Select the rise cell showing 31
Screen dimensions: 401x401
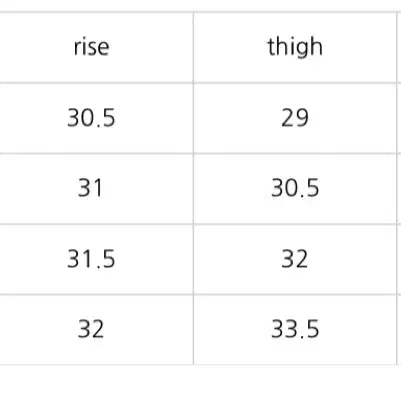coord(96,189)
